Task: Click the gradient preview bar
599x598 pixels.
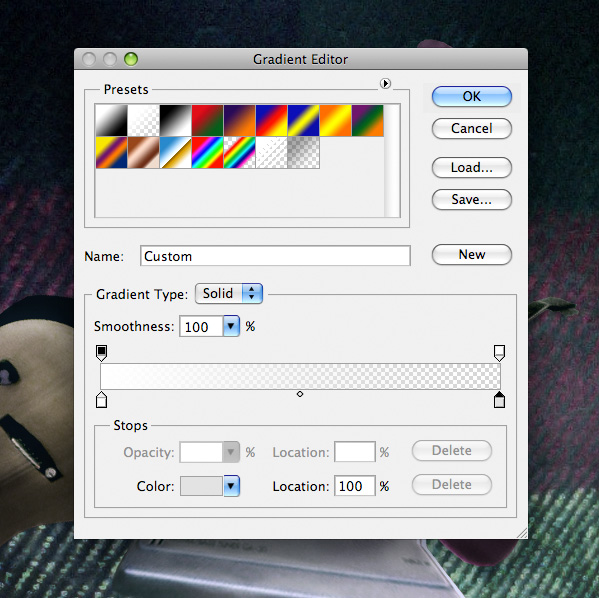Action: pyautogui.click(x=300, y=376)
